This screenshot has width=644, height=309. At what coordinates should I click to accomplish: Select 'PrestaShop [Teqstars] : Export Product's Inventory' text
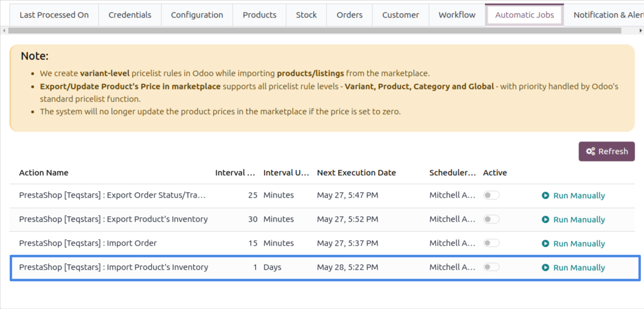[113, 219]
